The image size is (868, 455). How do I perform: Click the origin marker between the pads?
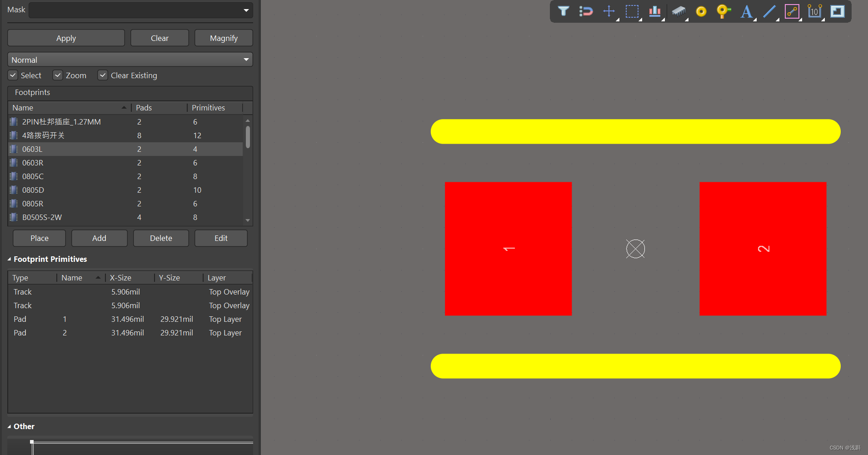click(x=635, y=249)
